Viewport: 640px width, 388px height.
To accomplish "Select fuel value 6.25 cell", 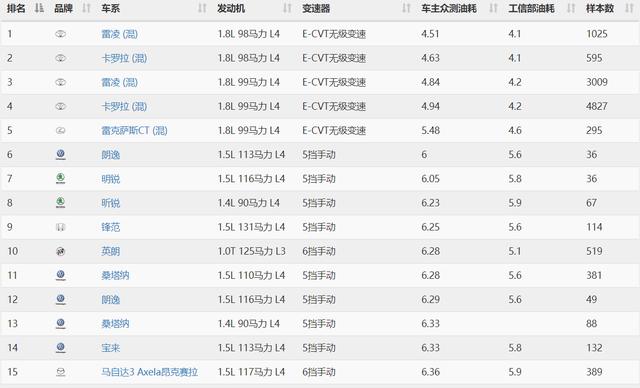I will click(x=430, y=227).
